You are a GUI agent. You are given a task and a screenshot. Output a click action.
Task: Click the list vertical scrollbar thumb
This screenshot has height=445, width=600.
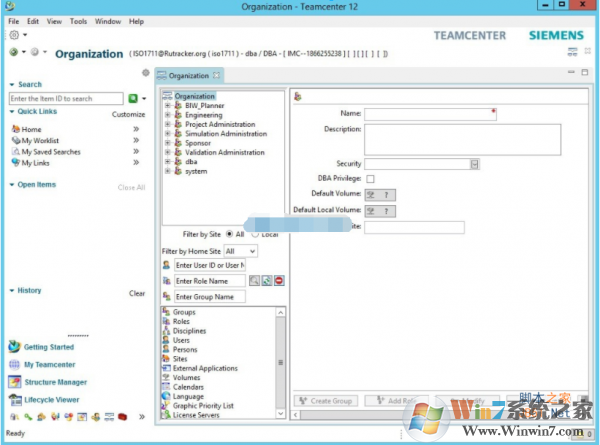(280, 363)
